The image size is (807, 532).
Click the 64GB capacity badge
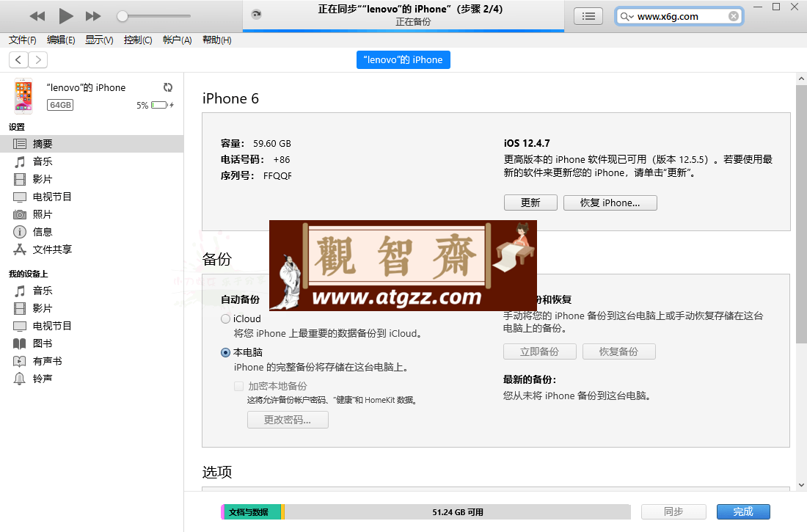(60, 105)
